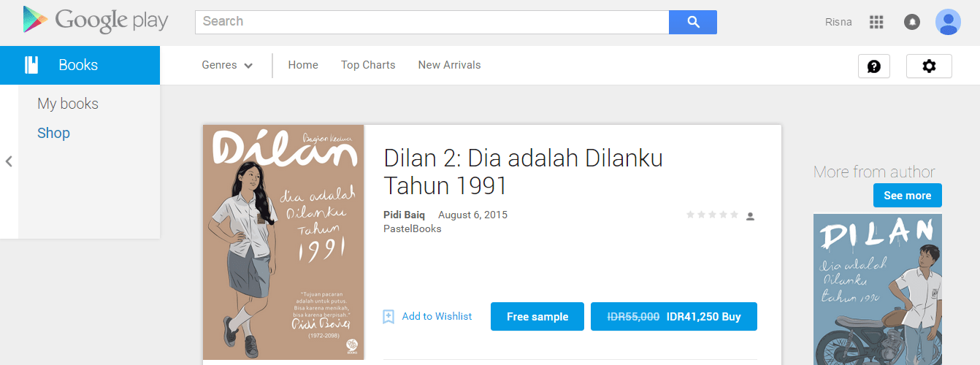This screenshot has height=365, width=980.
Task: Click the bookmark Add to Wishlist icon
Action: (388, 317)
